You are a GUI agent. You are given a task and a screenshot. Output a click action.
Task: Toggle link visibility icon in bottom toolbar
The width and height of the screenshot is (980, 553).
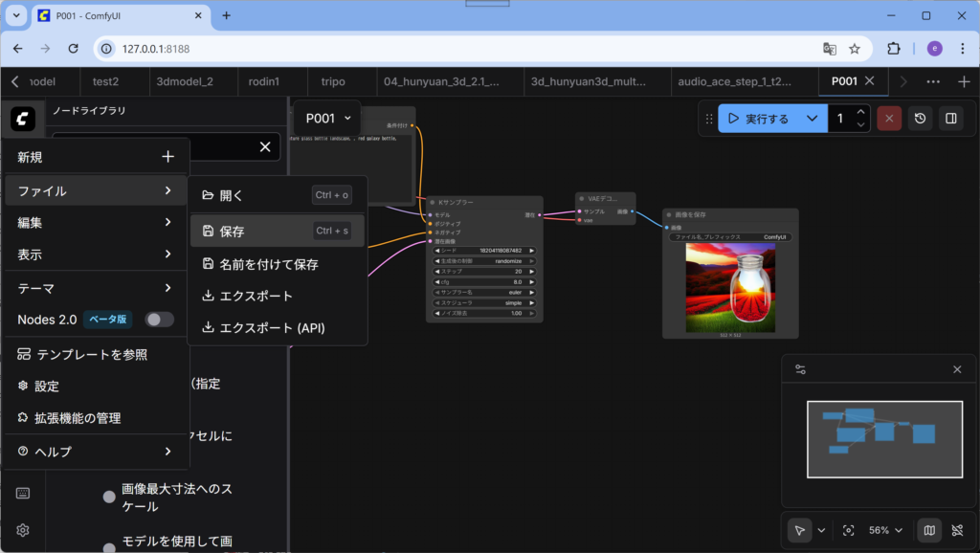point(957,530)
